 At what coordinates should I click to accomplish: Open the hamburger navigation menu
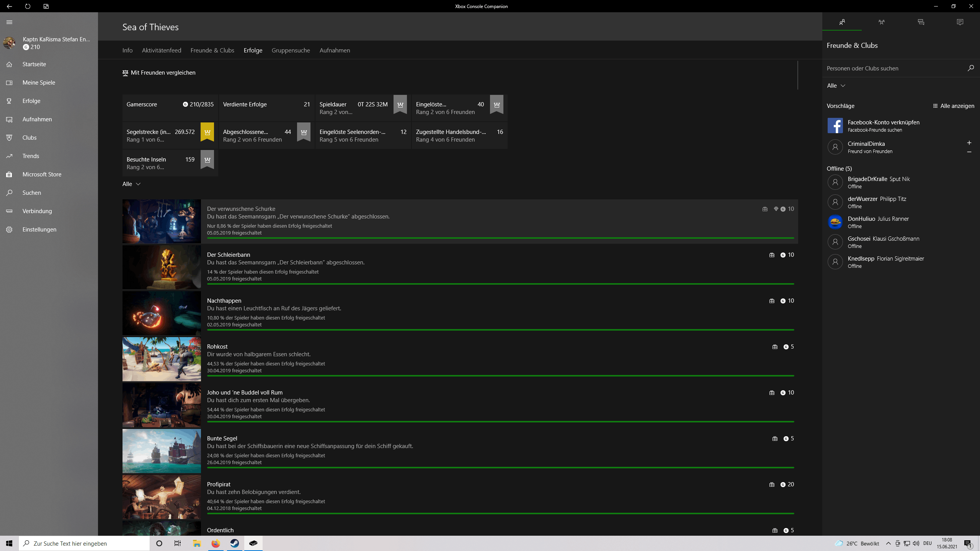(x=9, y=22)
